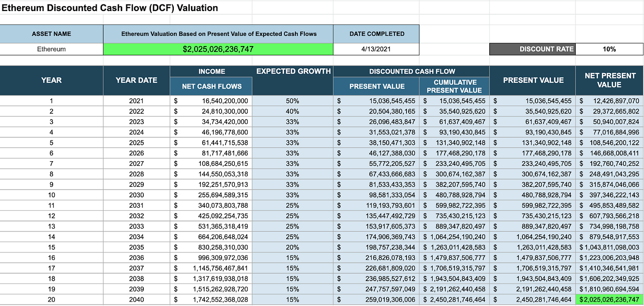
Task: Select year date cell 2033
Action: 136,226
